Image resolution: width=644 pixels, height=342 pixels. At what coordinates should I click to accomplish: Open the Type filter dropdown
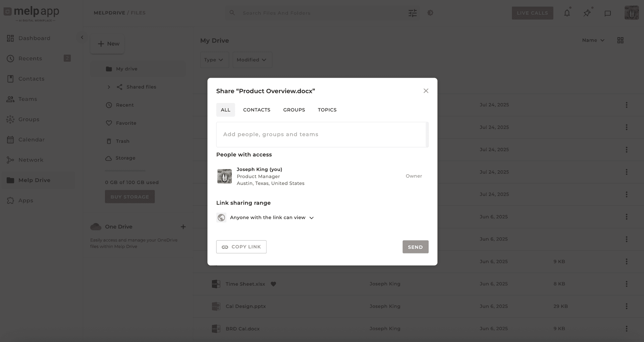click(214, 60)
